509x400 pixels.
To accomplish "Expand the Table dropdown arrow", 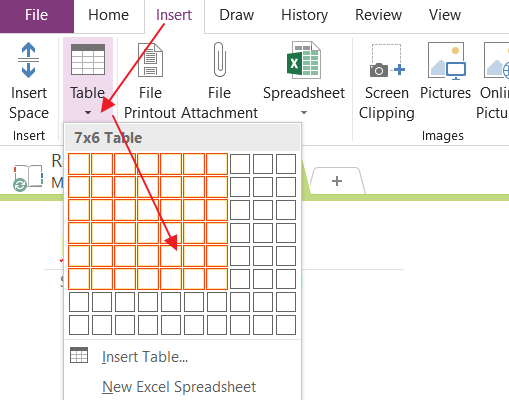I will pyautogui.click(x=88, y=113).
